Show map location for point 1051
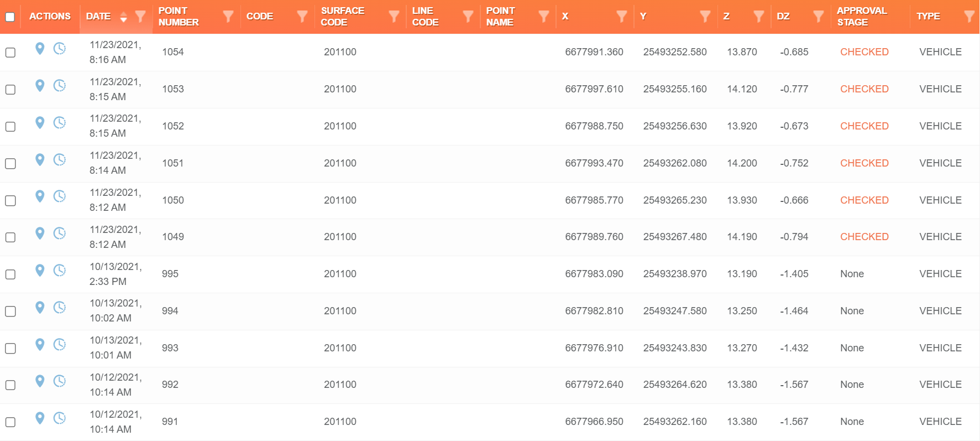980x441 pixels. point(40,160)
